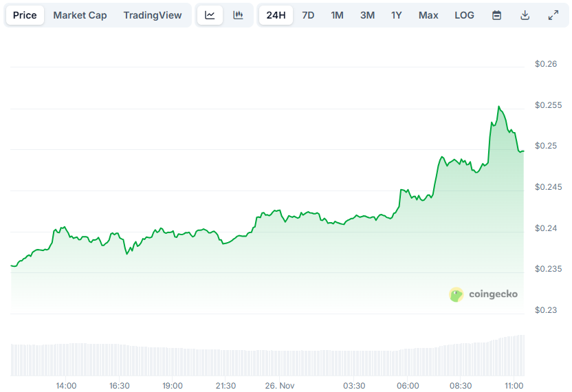Click the price peak near $0.255
The width and height of the screenshot is (572, 392).
(x=498, y=107)
